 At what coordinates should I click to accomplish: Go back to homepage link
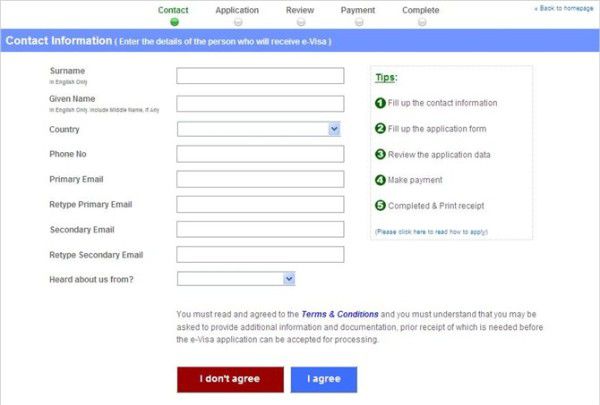[x=564, y=8]
